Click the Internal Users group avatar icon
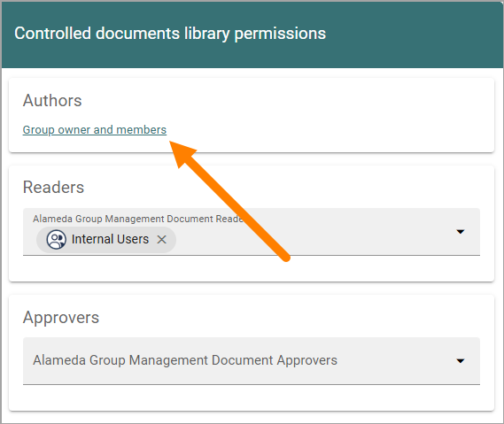 (57, 239)
